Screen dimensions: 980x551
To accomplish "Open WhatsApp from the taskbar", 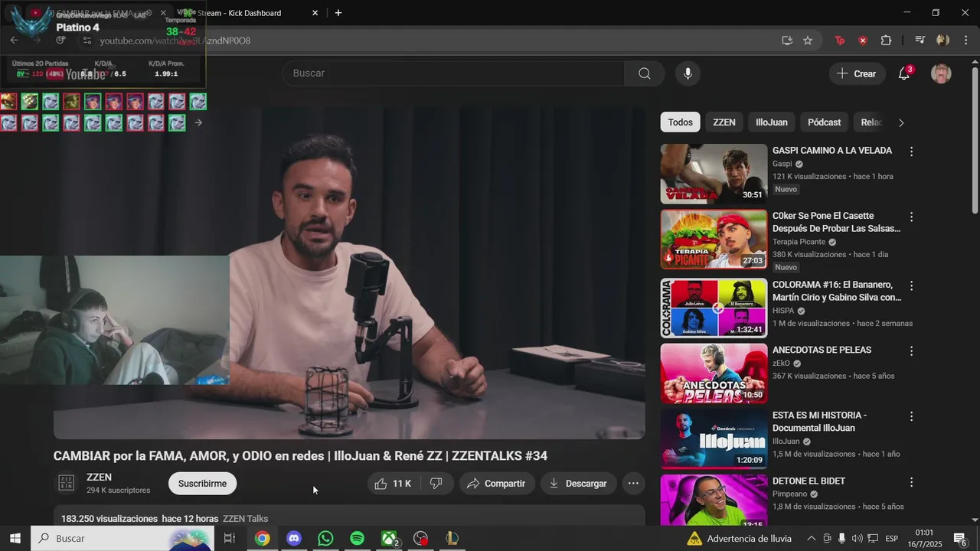I will point(325,539).
